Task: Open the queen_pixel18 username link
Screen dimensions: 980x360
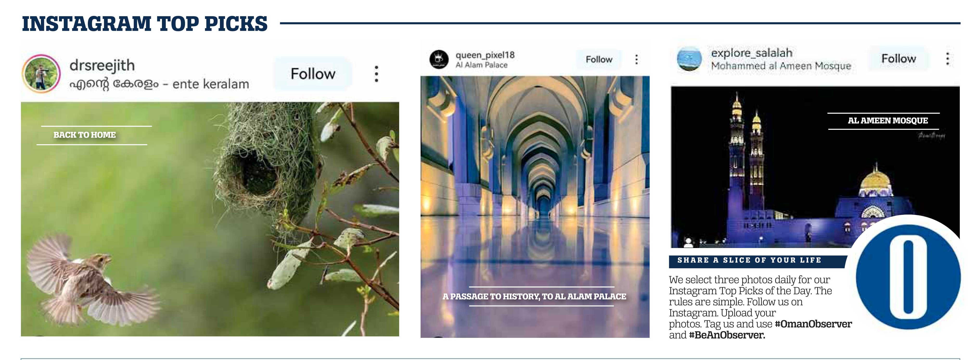Action: pos(485,55)
